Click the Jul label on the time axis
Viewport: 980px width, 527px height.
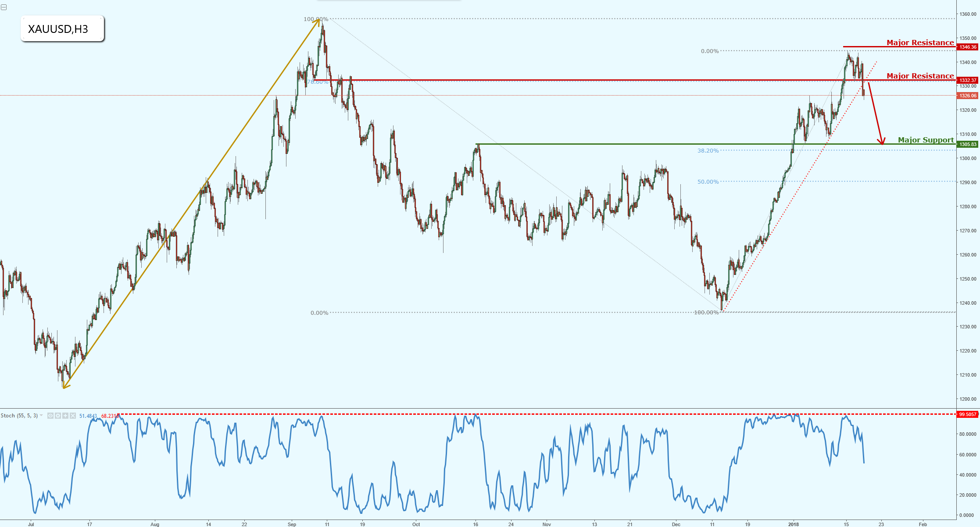[x=31, y=524]
